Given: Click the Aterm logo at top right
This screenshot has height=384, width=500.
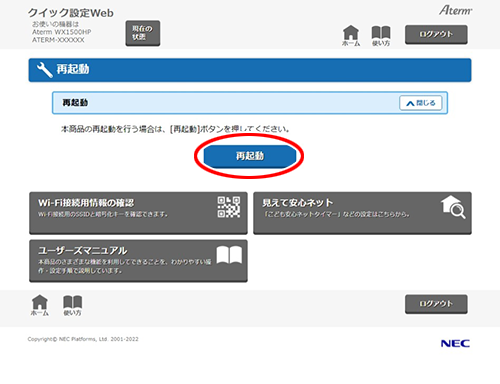Looking at the screenshot, I should 455,10.
